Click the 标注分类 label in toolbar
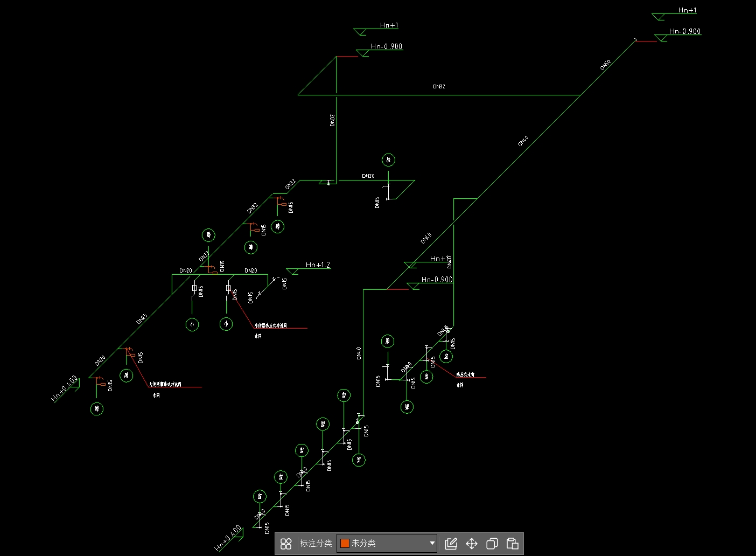This screenshot has width=756, height=556. (316, 543)
